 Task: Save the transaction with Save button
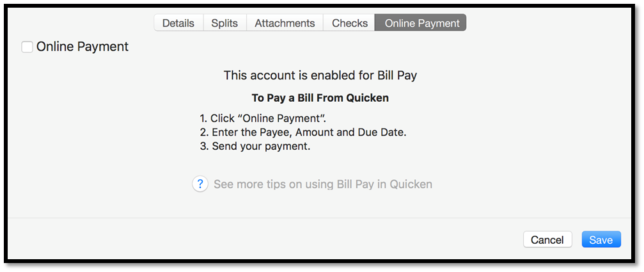click(601, 239)
